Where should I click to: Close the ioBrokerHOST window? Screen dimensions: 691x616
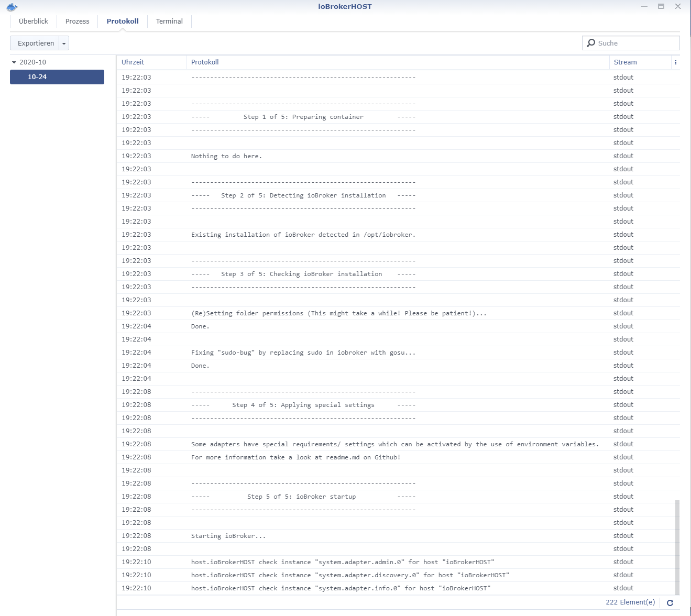tap(678, 6)
